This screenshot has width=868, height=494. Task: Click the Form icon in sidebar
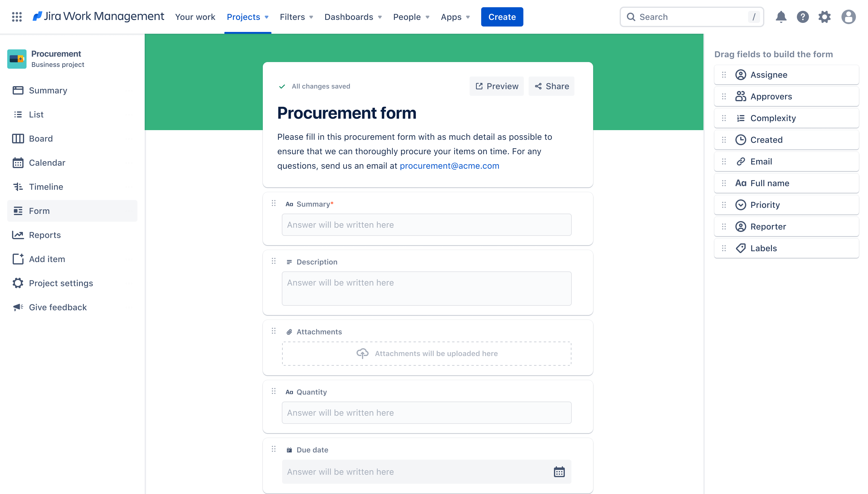[18, 211]
